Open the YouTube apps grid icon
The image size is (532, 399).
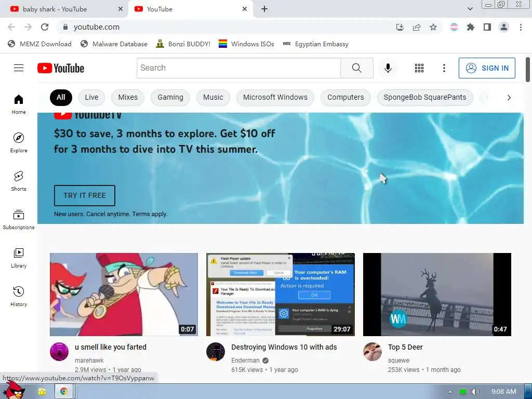tap(419, 68)
